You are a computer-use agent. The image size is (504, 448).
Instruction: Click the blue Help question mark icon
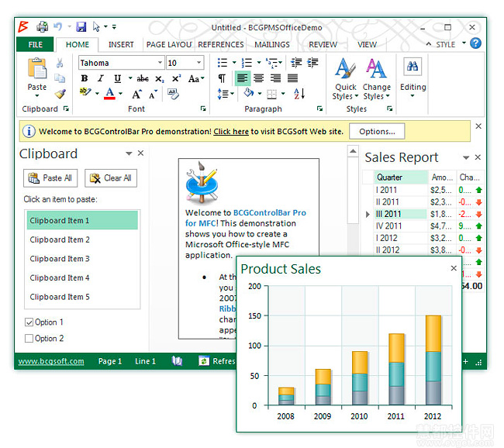click(x=475, y=43)
